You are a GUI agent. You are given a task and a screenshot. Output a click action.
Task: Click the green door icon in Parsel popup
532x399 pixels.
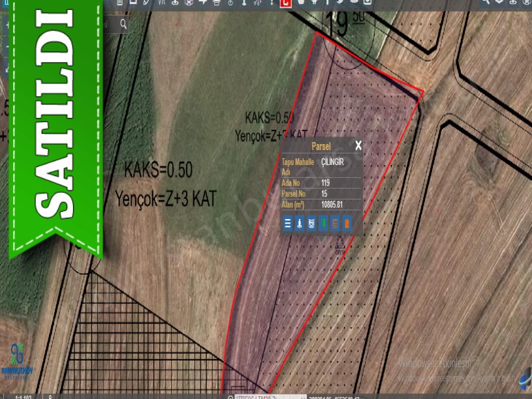(x=323, y=224)
